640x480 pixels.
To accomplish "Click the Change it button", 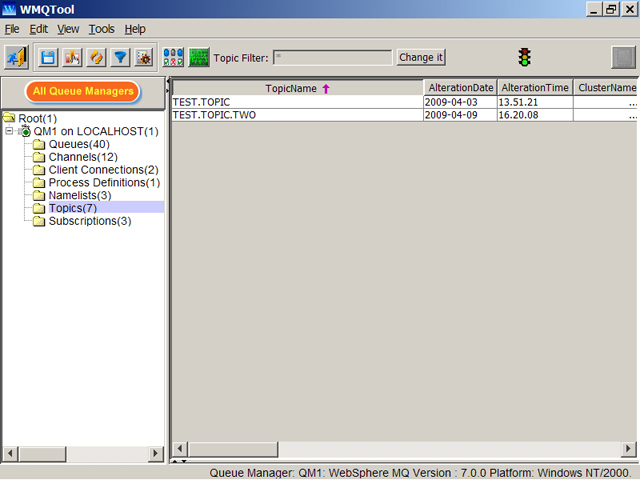I will click(x=421, y=57).
